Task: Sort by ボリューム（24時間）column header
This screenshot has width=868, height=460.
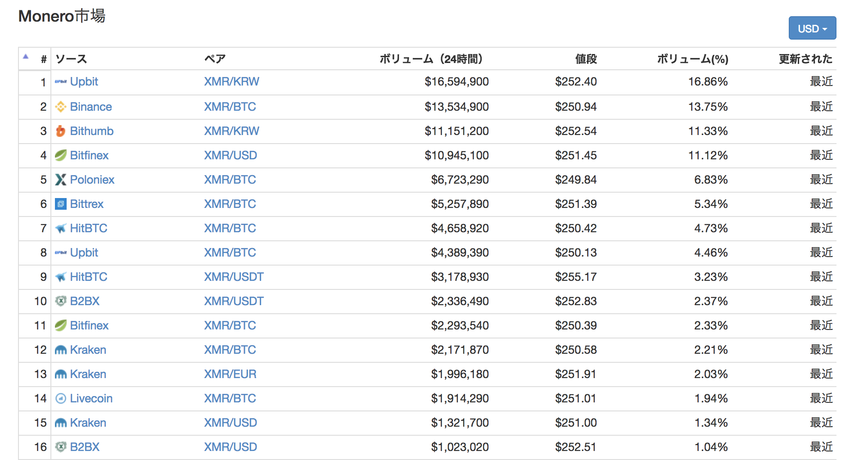Action: click(431, 59)
